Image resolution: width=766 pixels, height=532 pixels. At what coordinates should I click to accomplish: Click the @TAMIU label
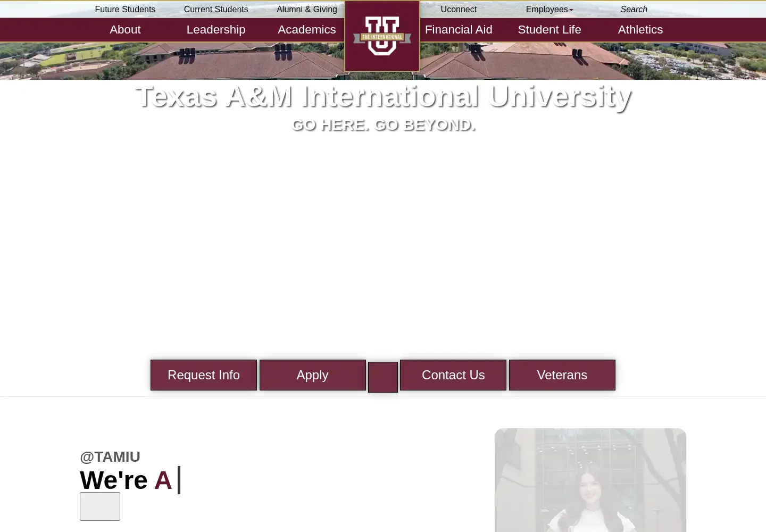click(x=110, y=457)
